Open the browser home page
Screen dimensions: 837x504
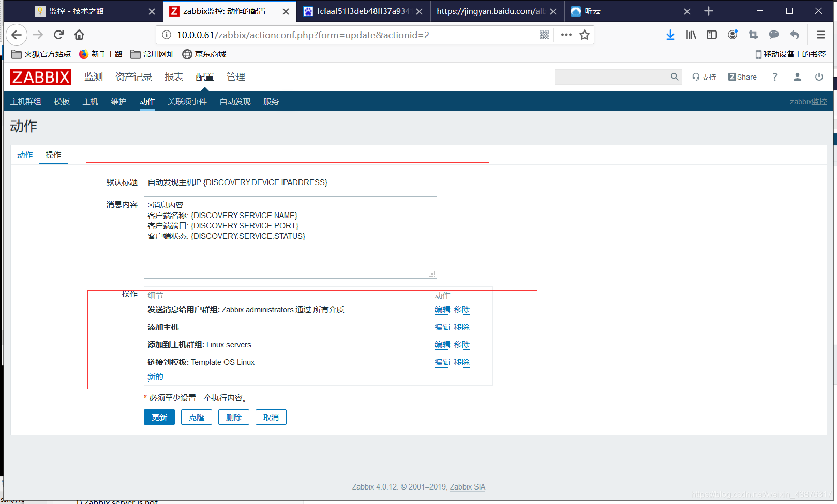[79, 35]
